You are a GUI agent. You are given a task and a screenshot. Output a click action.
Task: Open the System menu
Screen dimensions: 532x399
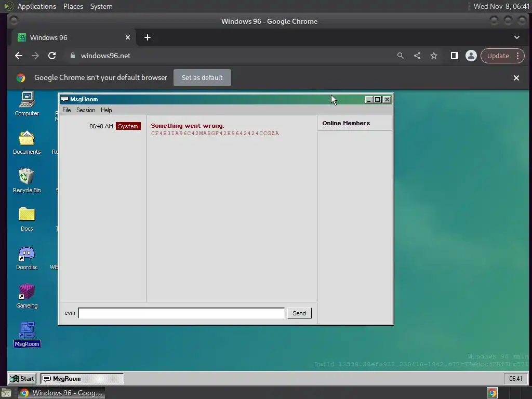(x=101, y=6)
